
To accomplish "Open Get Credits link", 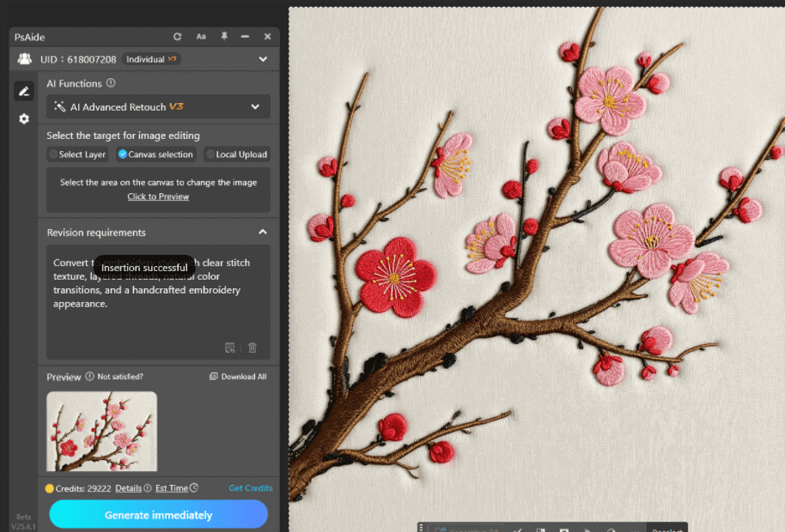I will point(251,487).
